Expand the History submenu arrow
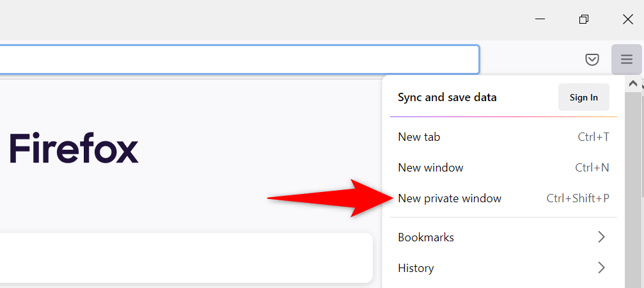The image size is (644, 288). [601, 268]
